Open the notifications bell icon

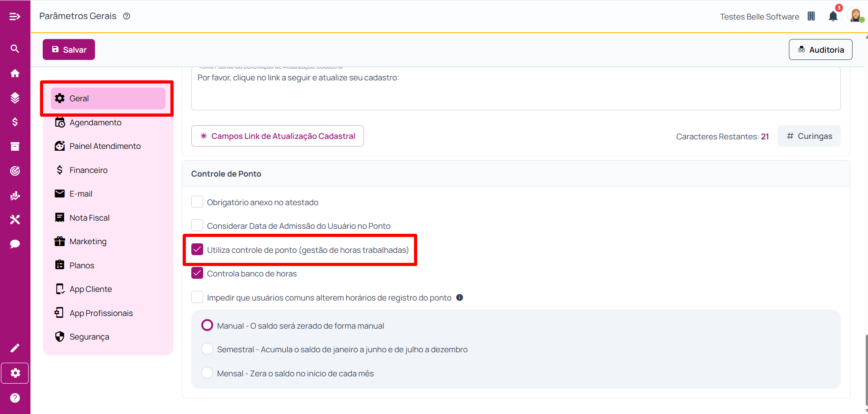(833, 17)
